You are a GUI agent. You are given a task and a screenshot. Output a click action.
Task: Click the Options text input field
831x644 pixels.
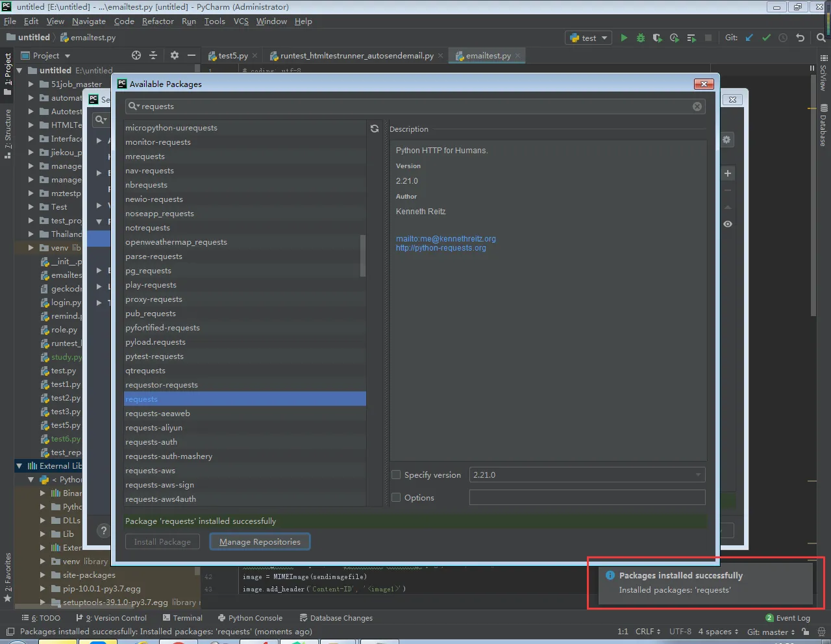point(587,497)
